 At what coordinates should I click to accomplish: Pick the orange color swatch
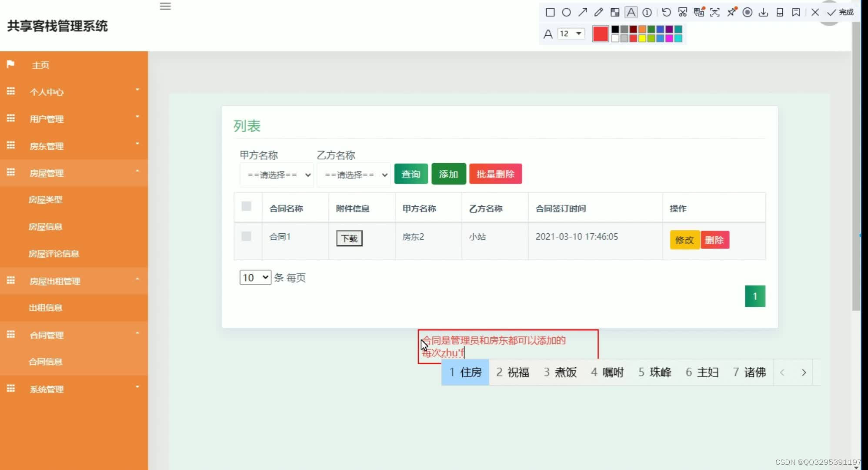click(x=642, y=29)
